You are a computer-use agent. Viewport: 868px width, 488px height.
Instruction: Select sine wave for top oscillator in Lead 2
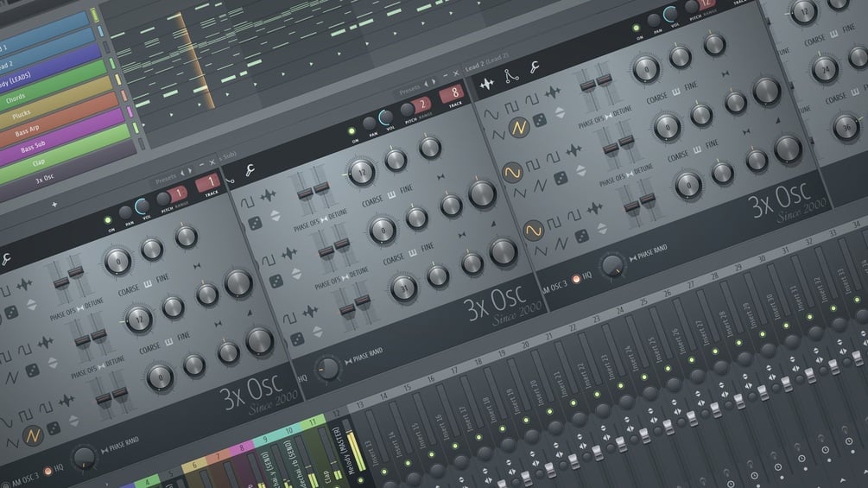491,115
